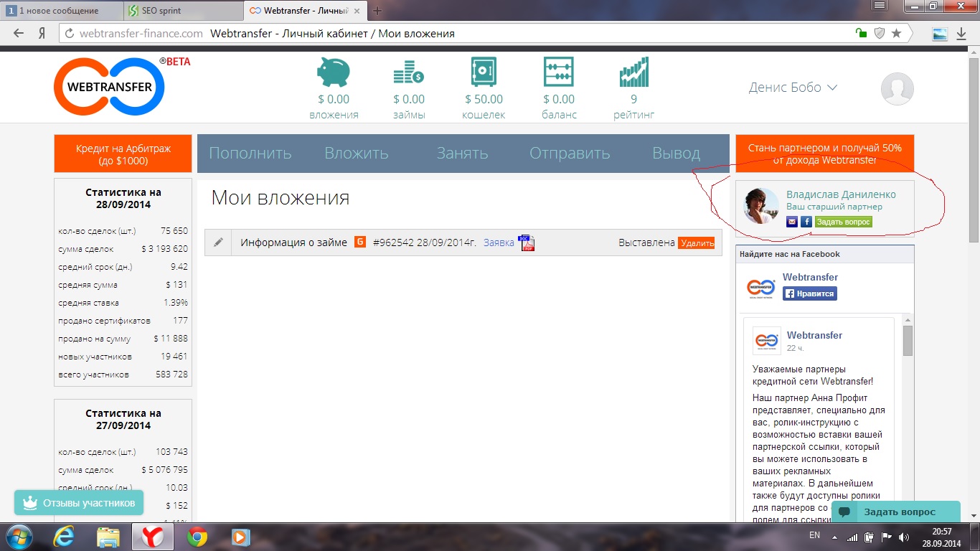Open the abacus баланс icon

click(559, 72)
